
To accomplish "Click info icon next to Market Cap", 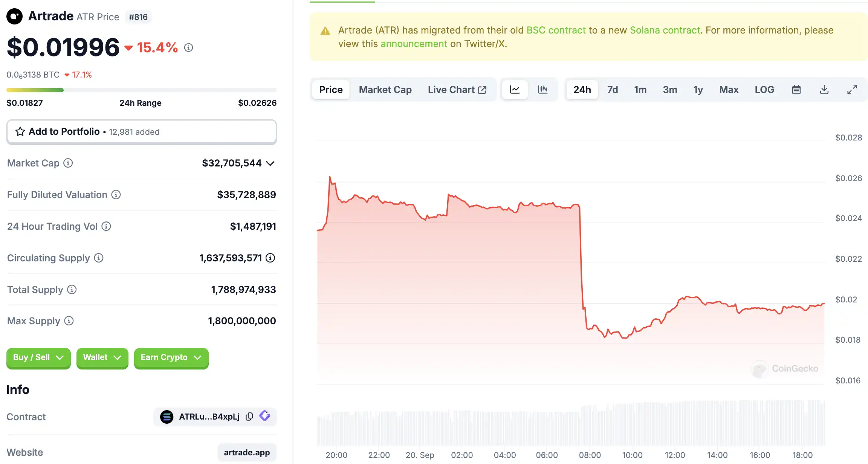I will pyautogui.click(x=68, y=163).
